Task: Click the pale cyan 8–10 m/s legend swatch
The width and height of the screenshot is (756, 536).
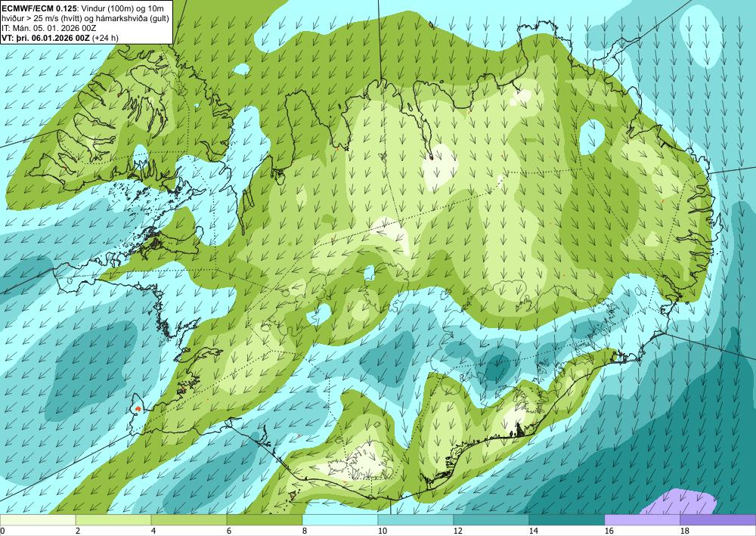Action: pyautogui.click(x=340, y=520)
